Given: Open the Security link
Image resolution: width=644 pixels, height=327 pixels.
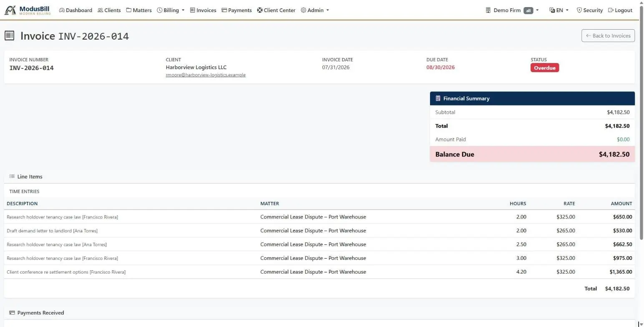Looking at the screenshot, I should (590, 10).
